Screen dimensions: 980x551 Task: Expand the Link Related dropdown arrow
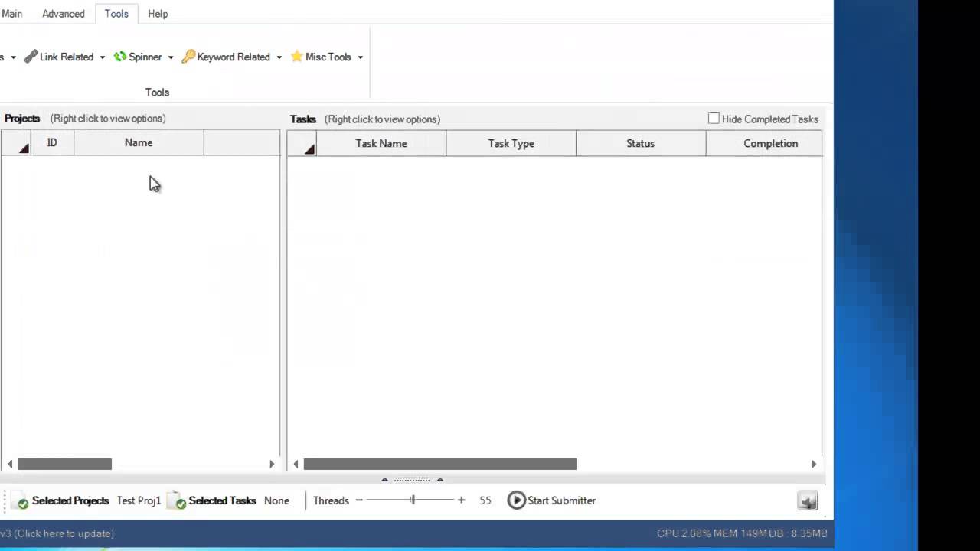click(x=103, y=57)
